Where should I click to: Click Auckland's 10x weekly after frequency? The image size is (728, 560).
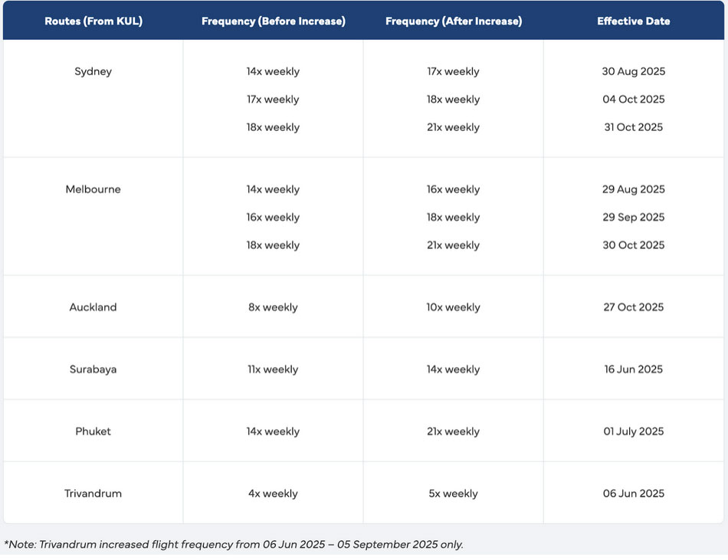click(453, 307)
